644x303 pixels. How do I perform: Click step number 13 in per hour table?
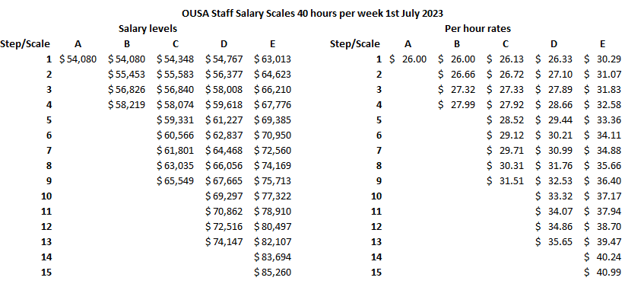376,242
